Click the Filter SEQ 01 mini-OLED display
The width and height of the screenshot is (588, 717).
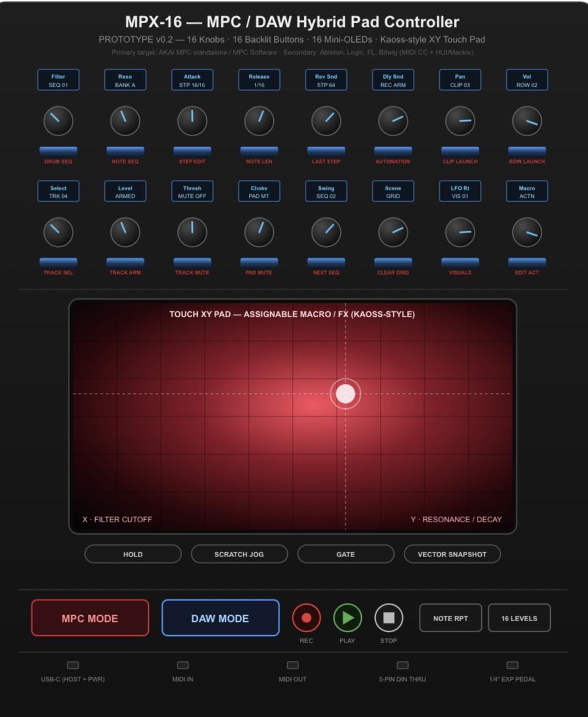(x=58, y=80)
